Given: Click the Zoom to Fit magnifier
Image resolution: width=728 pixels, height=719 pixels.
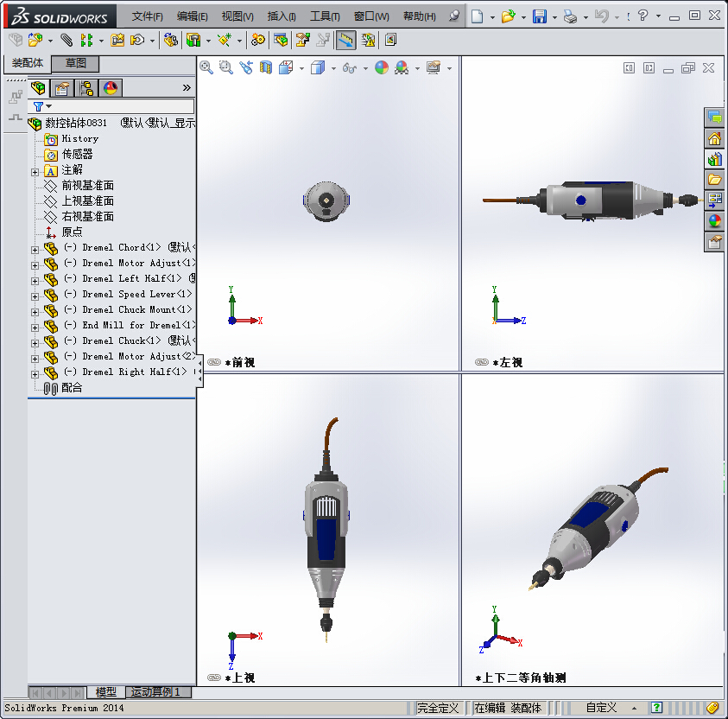Looking at the screenshot, I should point(206,67).
